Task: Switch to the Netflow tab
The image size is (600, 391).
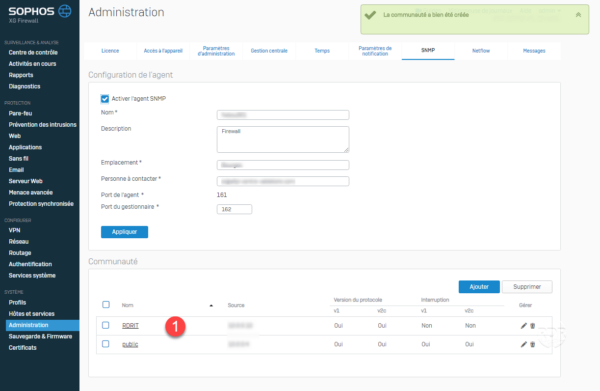Action: [x=481, y=51]
